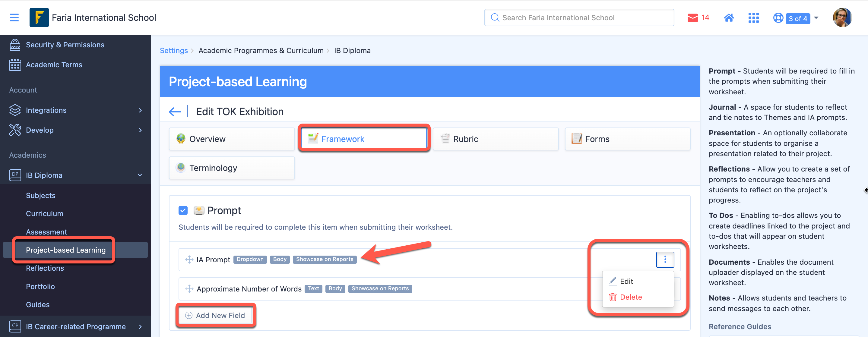Click the Reference Guides heading
Screen dimensions: 868x337
point(740,326)
